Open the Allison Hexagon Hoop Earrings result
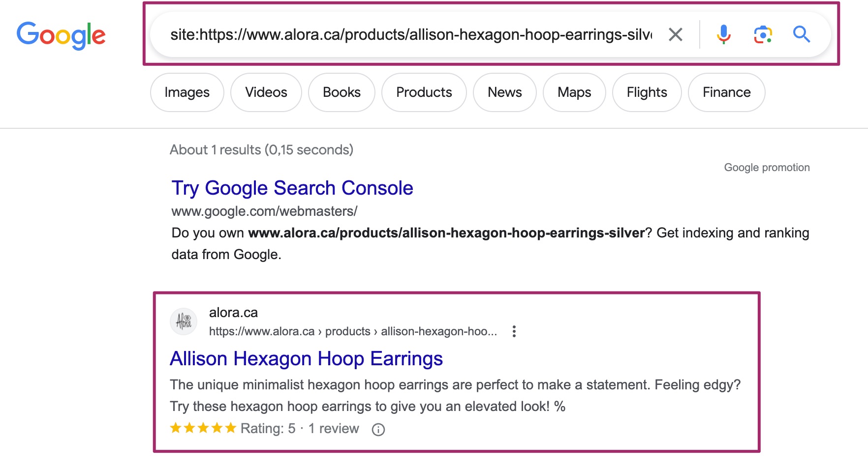 pos(306,359)
